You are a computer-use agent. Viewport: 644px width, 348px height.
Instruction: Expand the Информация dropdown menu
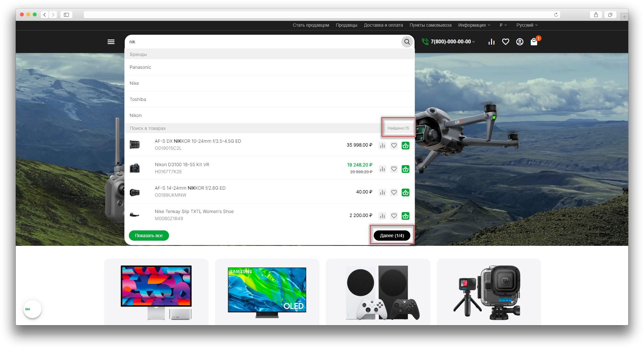(x=474, y=25)
